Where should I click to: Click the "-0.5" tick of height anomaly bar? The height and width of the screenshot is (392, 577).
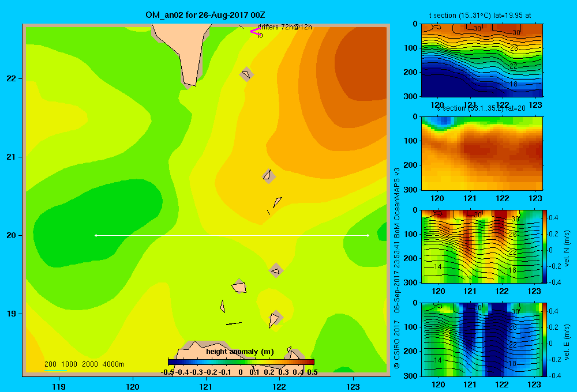[x=167, y=372]
